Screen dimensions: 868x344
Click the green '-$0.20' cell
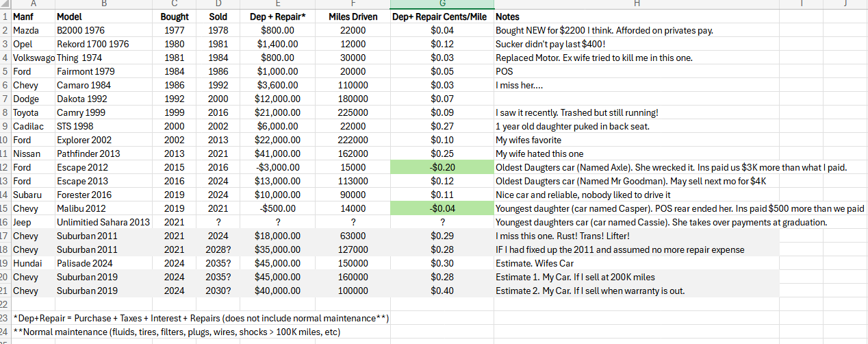click(442, 167)
